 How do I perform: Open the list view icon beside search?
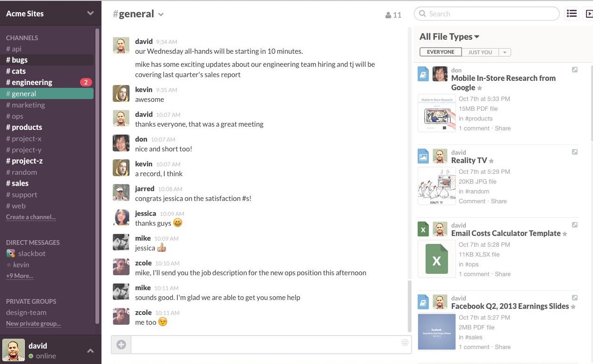[x=571, y=14]
